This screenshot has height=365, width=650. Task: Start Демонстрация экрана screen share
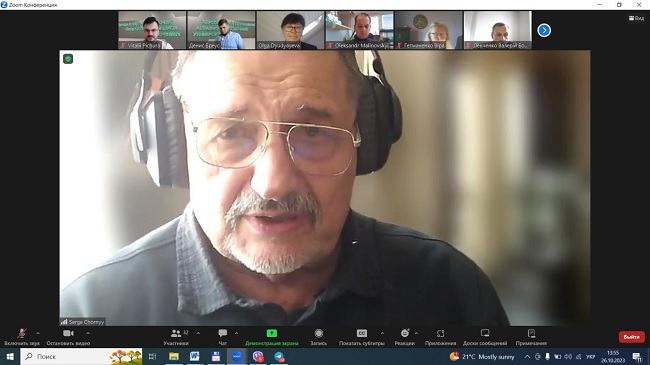tap(272, 337)
